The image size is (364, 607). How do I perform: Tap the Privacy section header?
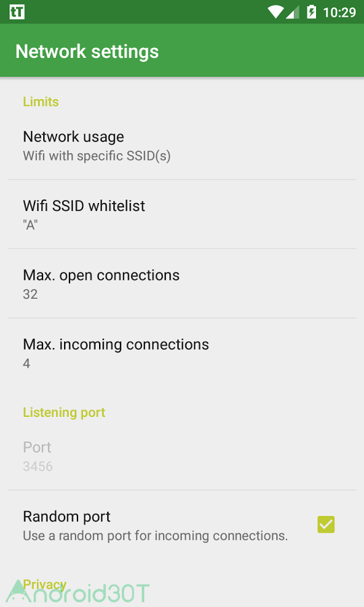pos(44,584)
